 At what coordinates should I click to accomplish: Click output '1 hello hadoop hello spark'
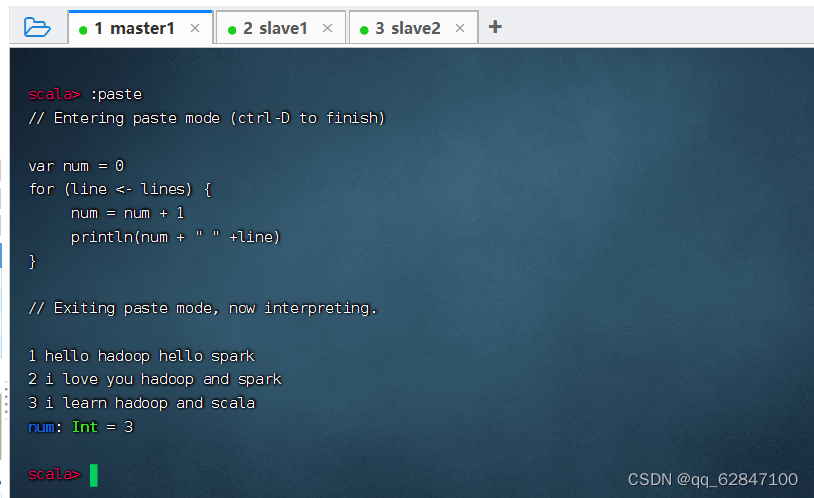click(142, 356)
